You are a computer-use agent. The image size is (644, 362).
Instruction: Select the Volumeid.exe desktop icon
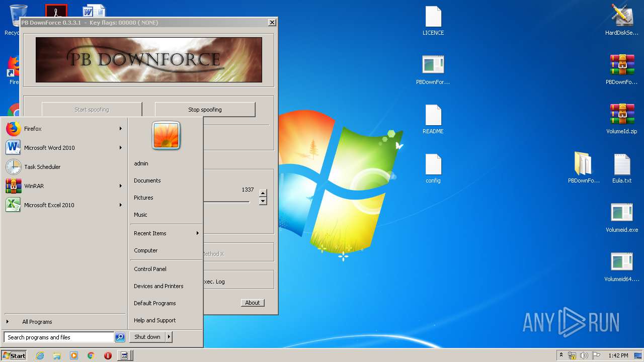click(622, 218)
